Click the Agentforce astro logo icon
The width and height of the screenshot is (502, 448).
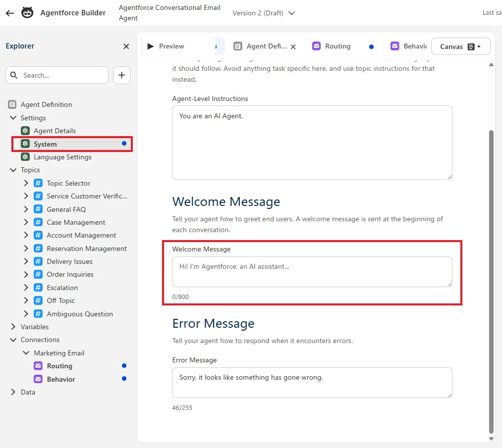pyautogui.click(x=27, y=13)
